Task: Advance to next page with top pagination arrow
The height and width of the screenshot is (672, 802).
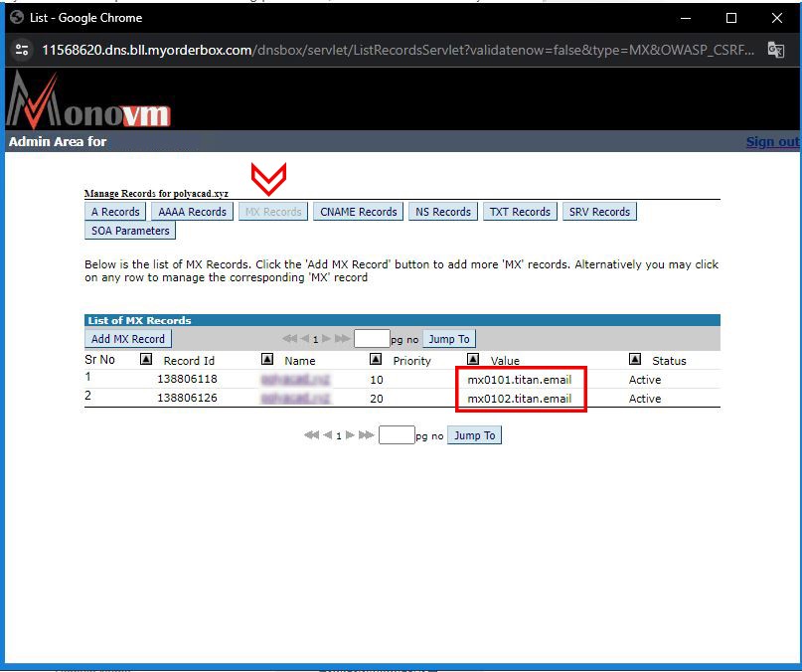Action: (326, 338)
